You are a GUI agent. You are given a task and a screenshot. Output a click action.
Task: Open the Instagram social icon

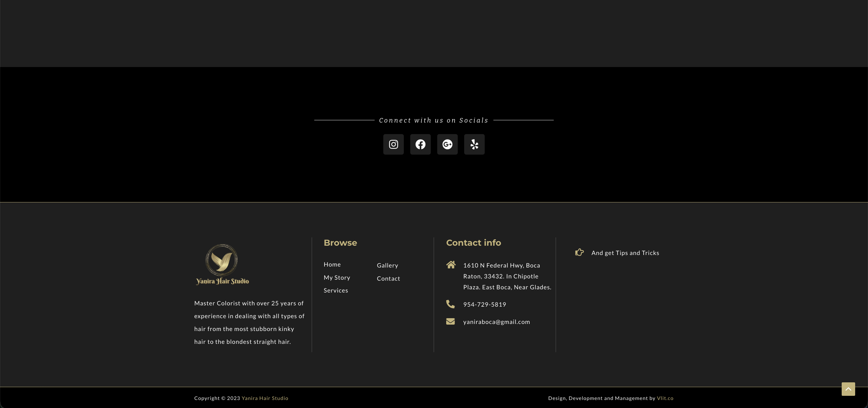point(393,144)
